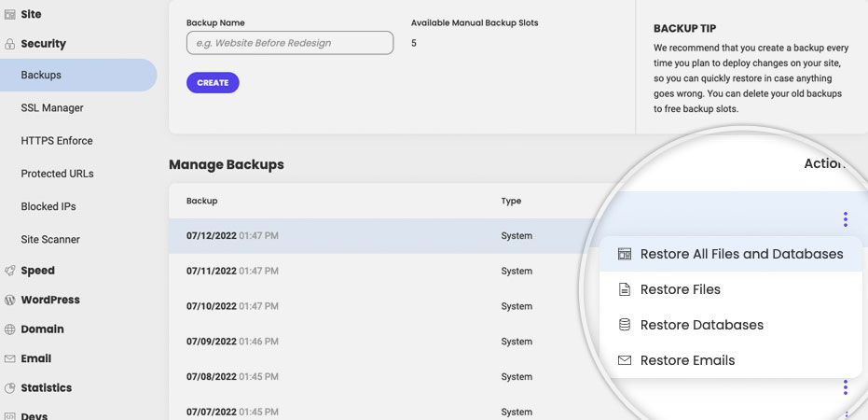Viewport: 868px width, 420px height.
Task: Click the Domain globe icon
Action: [9, 329]
